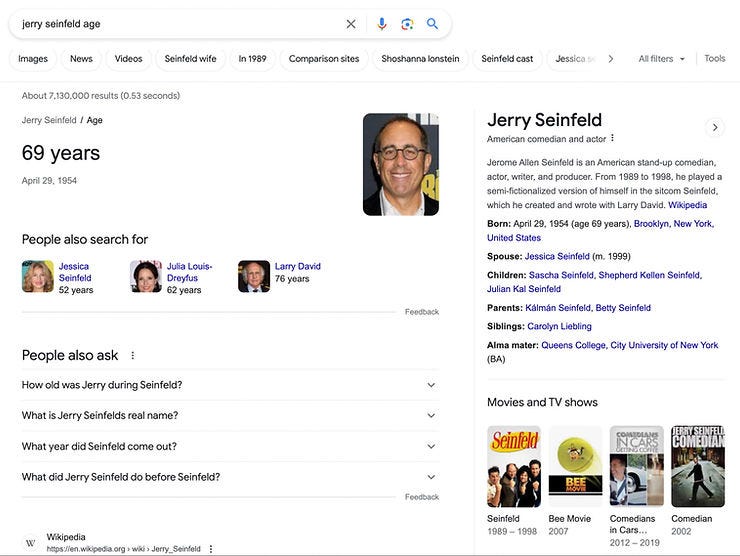Switch to News results tab
Viewport: 740px width, 556px height.
click(81, 59)
